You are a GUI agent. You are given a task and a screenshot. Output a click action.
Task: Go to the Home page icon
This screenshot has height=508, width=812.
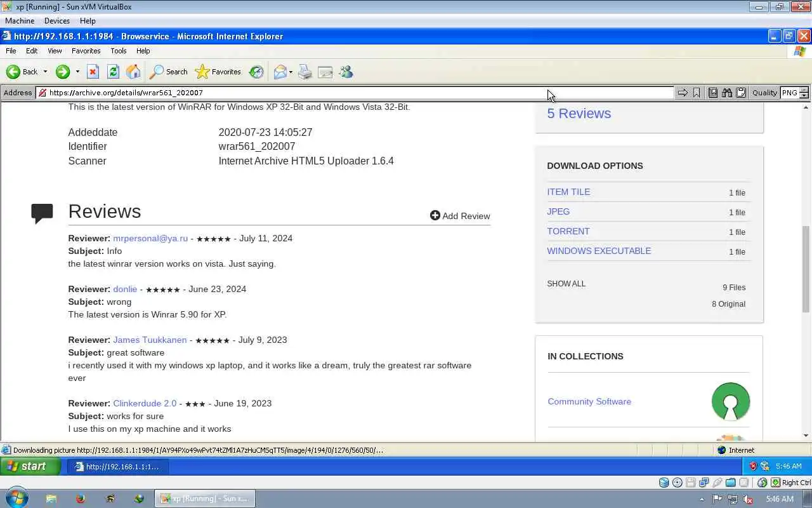point(133,72)
